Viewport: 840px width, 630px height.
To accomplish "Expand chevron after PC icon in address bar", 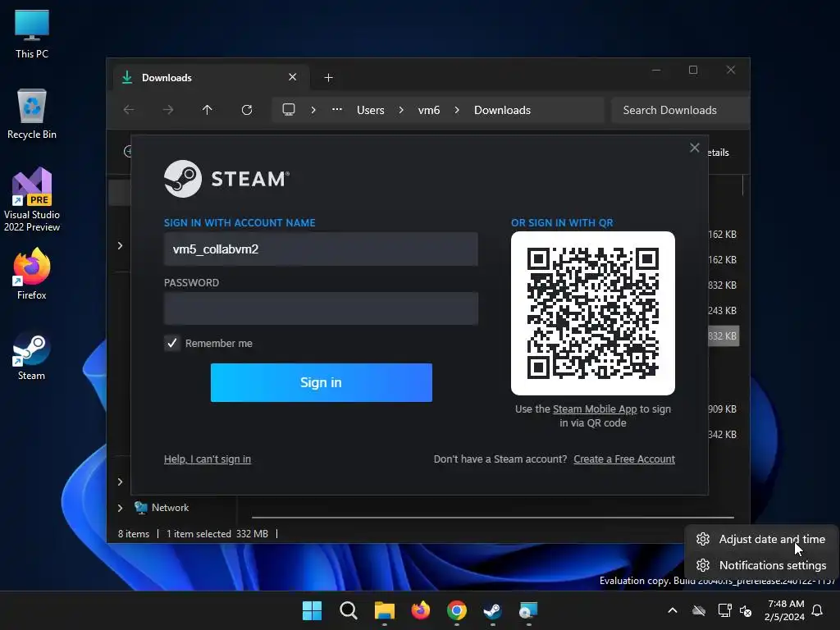I will click(x=313, y=110).
